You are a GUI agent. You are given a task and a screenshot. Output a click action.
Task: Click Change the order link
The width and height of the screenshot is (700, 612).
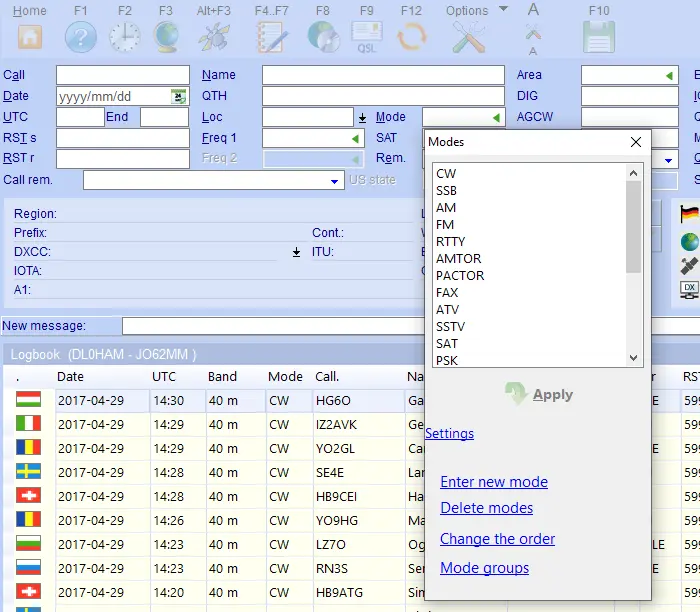(x=497, y=539)
